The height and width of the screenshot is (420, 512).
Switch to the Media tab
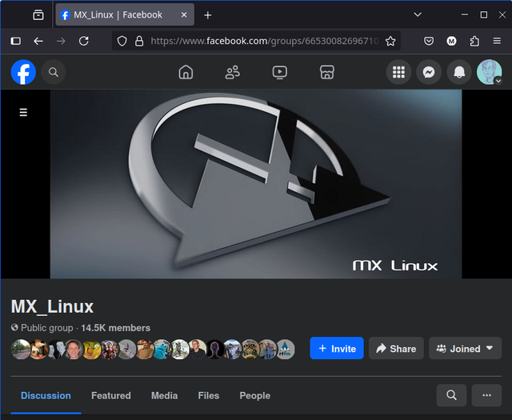click(164, 396)
